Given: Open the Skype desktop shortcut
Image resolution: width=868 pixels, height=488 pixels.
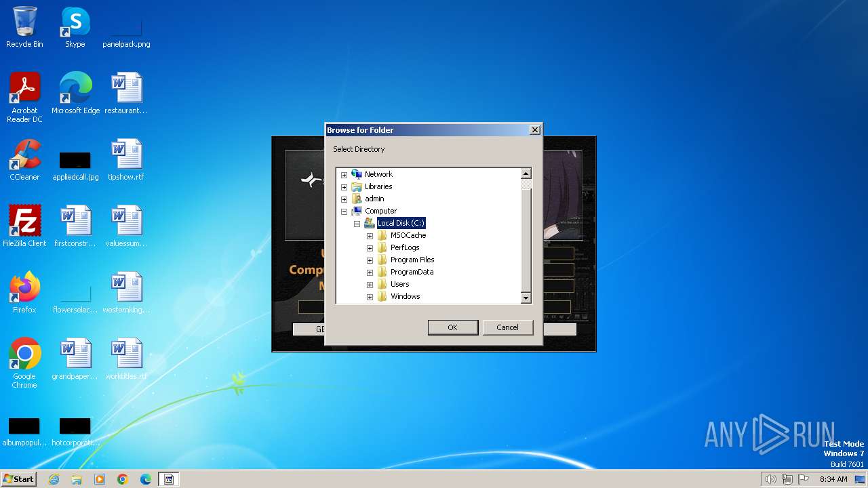Looking at the screenshot, I should [x=75, y=27].
